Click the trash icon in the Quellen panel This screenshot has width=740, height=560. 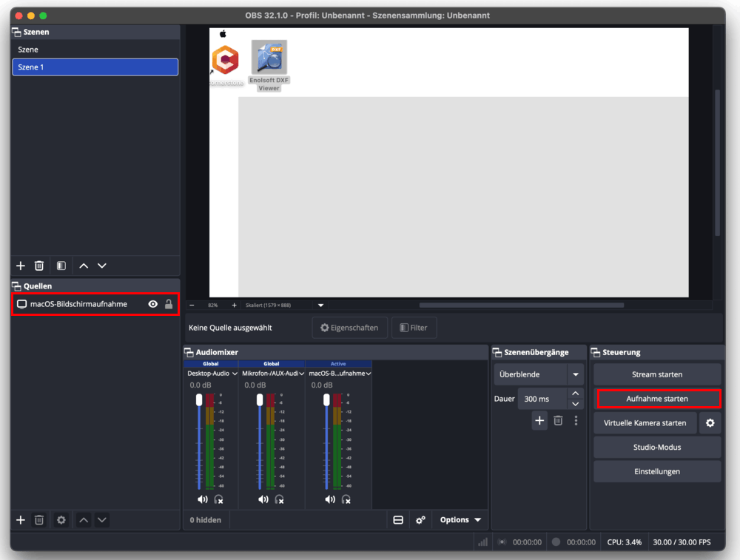[39, 520]
